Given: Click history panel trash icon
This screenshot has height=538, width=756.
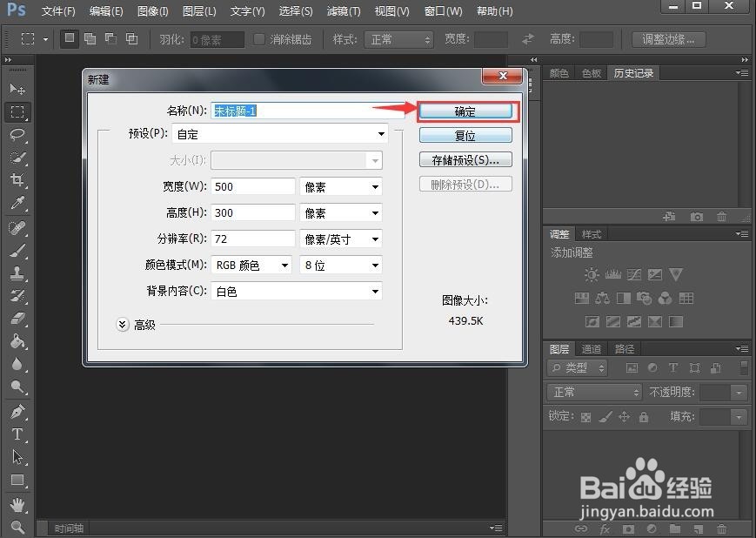Looking at the screenshot, I should point(721,217).
